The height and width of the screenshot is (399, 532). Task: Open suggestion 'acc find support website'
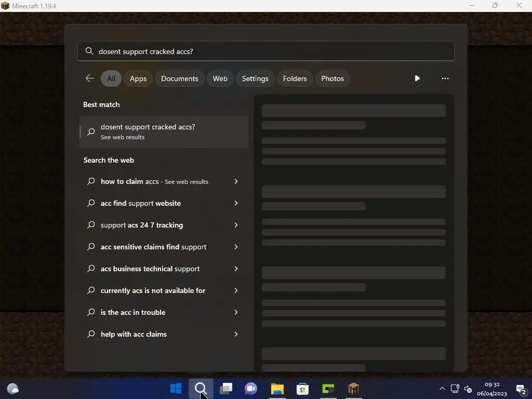[164, 203]
